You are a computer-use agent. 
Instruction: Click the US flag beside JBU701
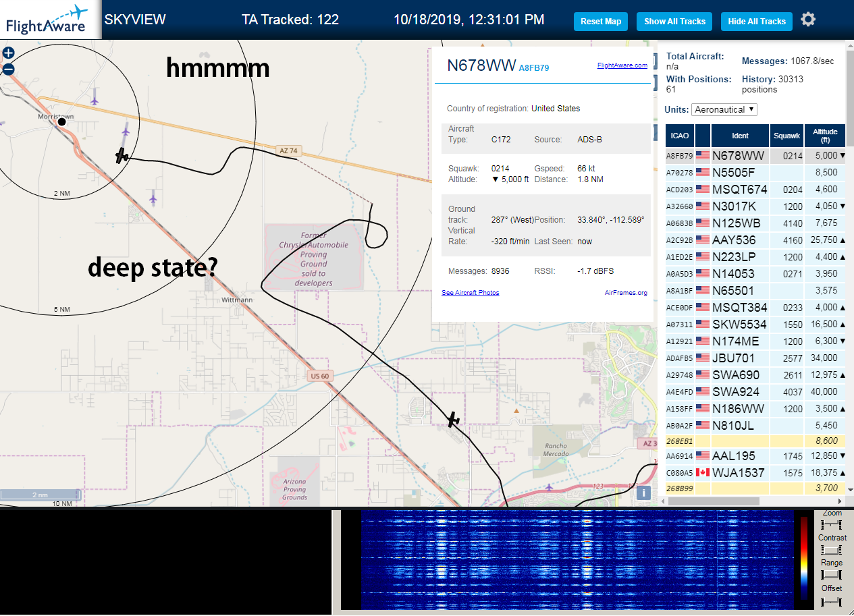point(703,358)
